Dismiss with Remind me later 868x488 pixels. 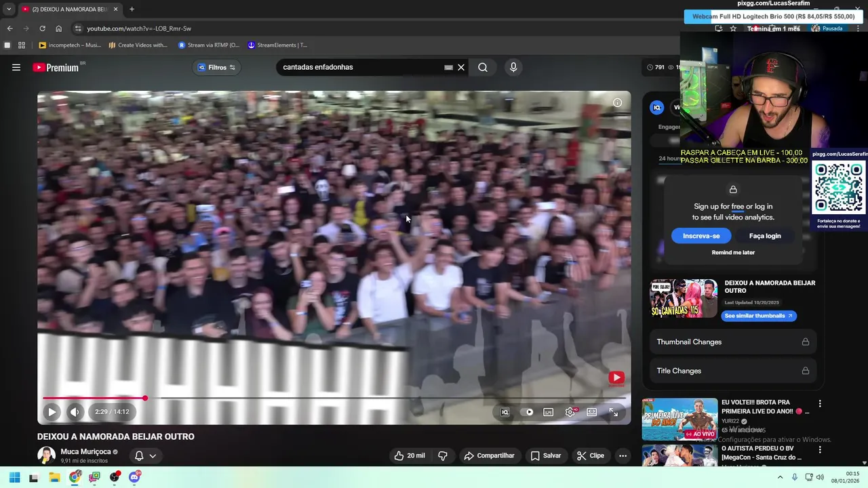click(x=733, y=252)
